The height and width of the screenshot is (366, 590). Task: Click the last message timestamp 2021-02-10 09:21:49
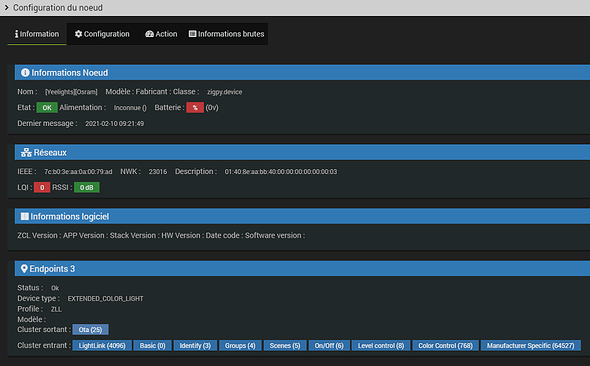click(114, 123)
